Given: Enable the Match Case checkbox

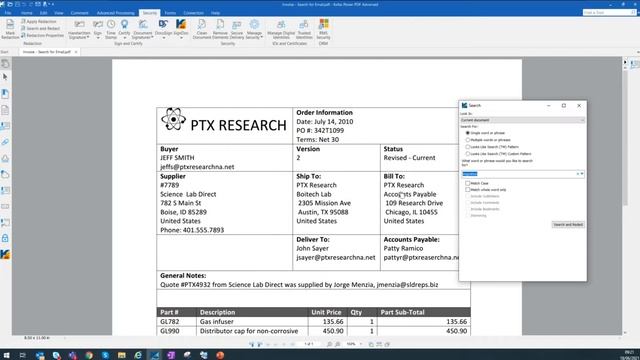Looking at the screenshot, I should 468,183.
